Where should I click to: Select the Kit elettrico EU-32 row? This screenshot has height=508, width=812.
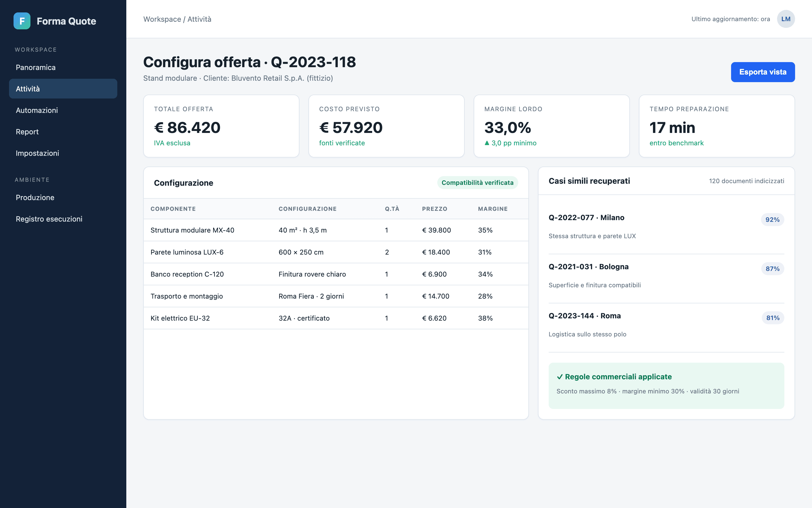(336, 318)
